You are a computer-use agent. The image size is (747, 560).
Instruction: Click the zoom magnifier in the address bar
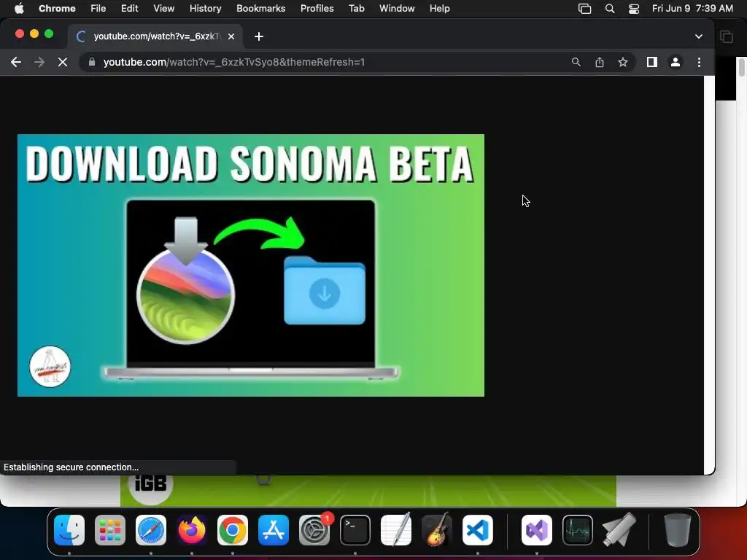(x=576, y=62)
